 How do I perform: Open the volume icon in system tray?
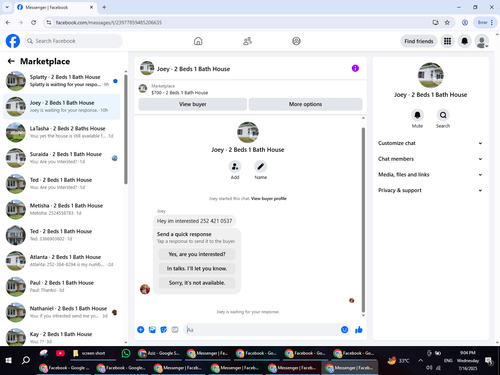tap(429, 367)
